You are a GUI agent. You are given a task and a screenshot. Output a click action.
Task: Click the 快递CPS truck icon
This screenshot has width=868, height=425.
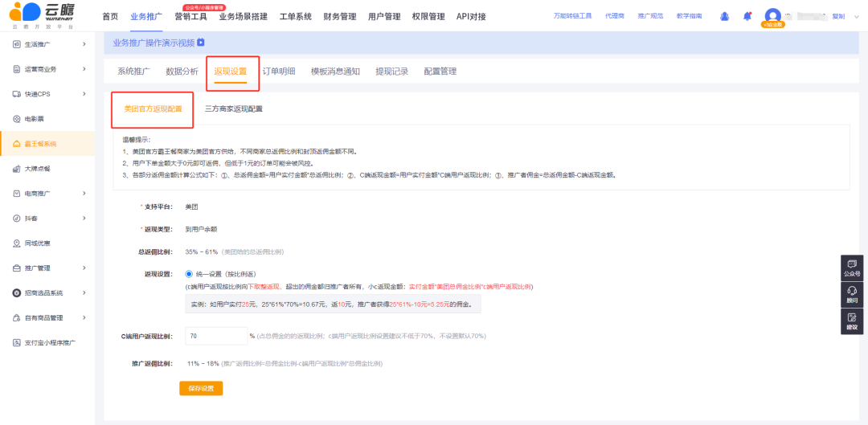[x=16, y=94]
